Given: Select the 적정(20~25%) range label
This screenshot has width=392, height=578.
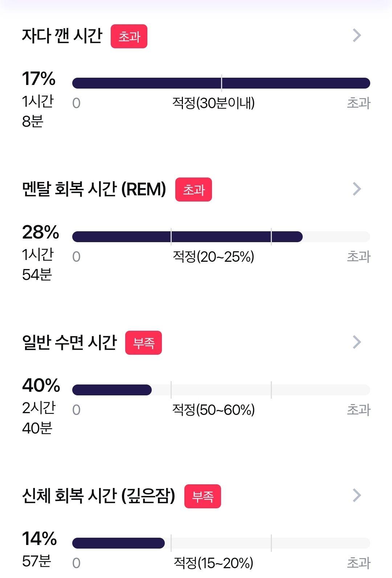Looking at the screenshot, I should point(213,257).
